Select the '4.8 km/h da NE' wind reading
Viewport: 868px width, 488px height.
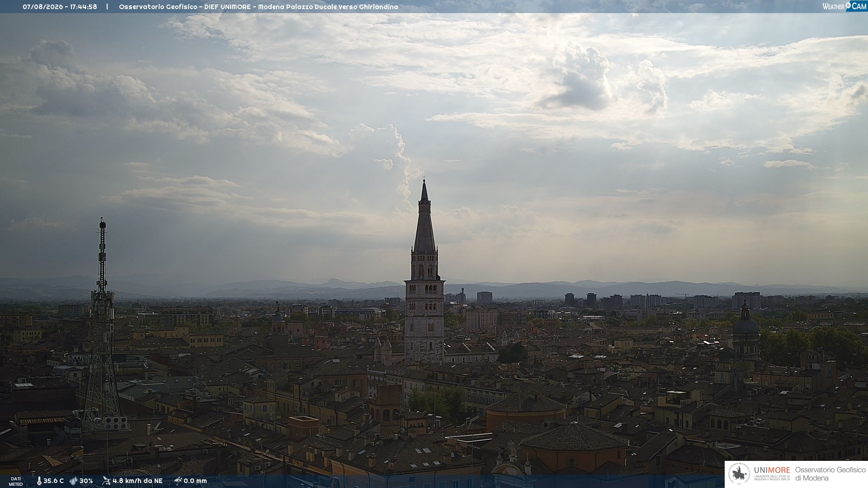pyautogui.click(x=137, y=481)
